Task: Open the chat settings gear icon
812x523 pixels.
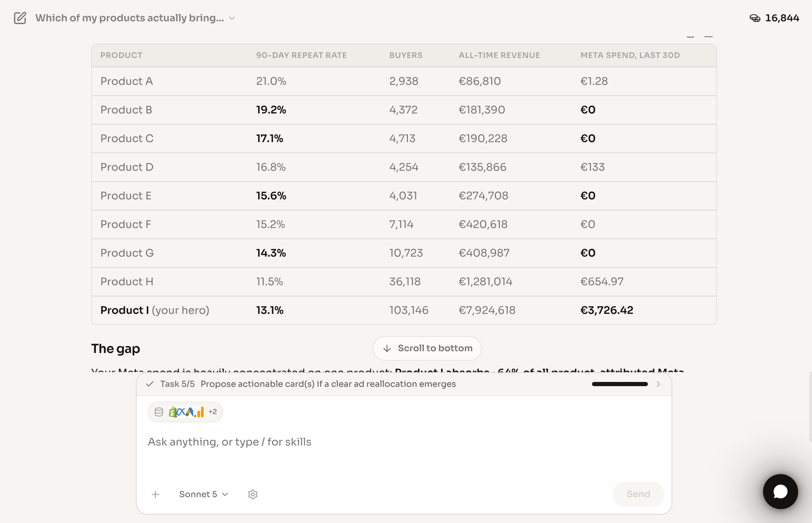Action: [253, 494]
